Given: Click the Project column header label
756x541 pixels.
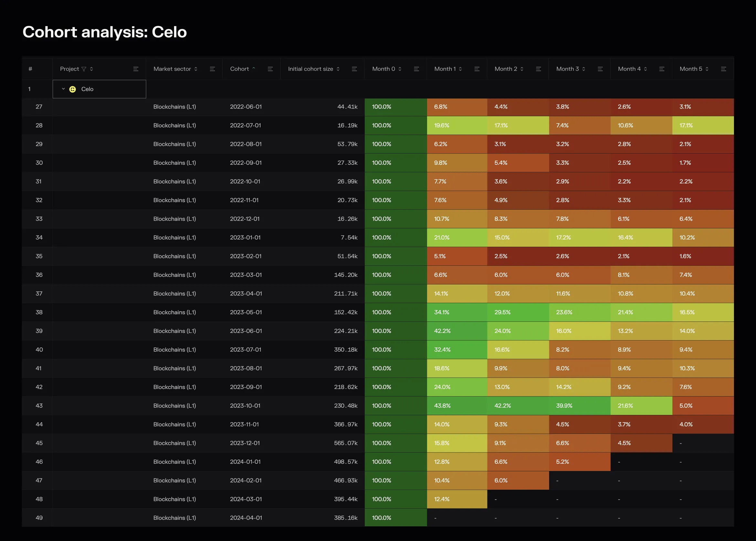Looking at the screenshot, I should pyautogui.click(x=69, y=69).
